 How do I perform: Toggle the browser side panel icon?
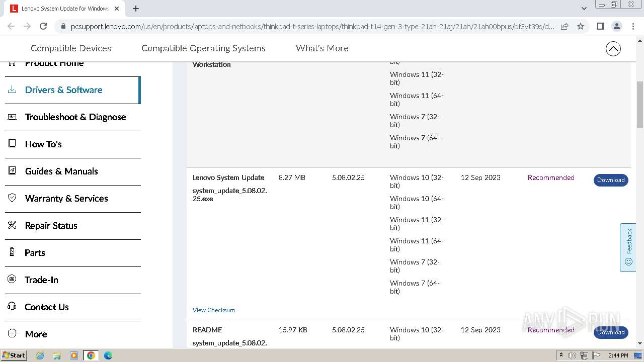[x=600, y=26]
